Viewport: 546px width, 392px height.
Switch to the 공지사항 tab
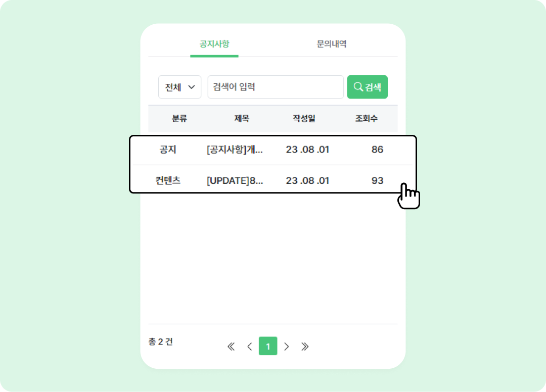[x=214, y=44]
